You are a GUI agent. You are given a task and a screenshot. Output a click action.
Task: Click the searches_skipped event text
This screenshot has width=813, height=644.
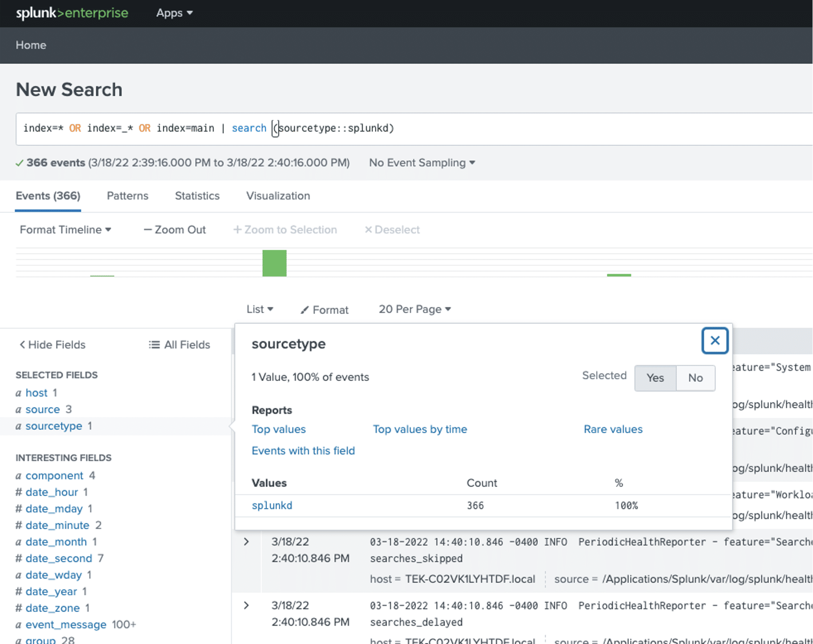pyautogui.click(x=416, y=558)
